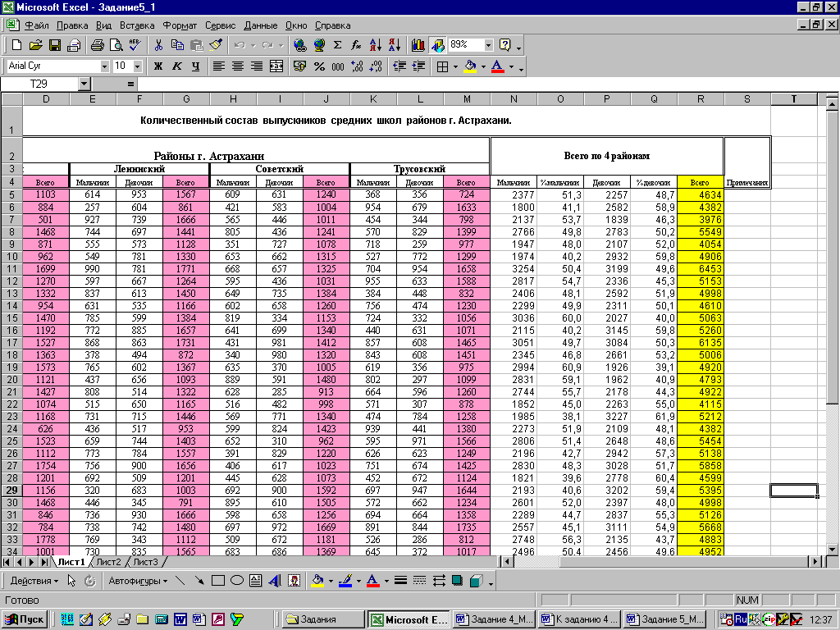Toggle Underline (Ч) formatting
The height and width of the screenshot is (630, 840).
[x=195, y=66]
